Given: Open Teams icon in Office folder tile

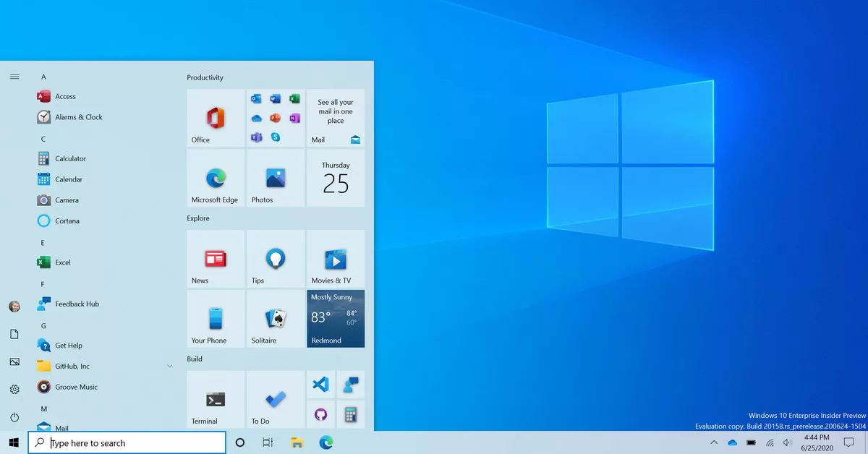Looking at the screenshot, I should tap(257, 137).
